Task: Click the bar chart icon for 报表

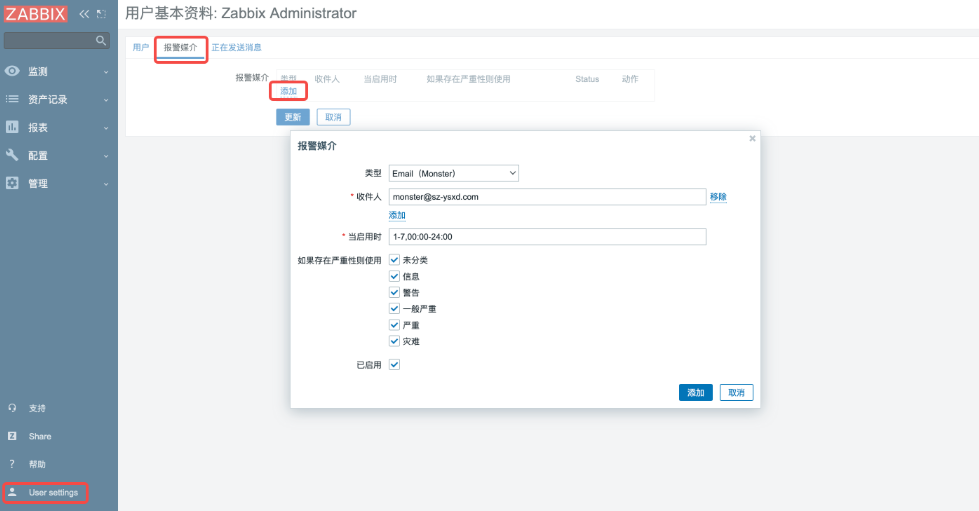Action: 12,127
